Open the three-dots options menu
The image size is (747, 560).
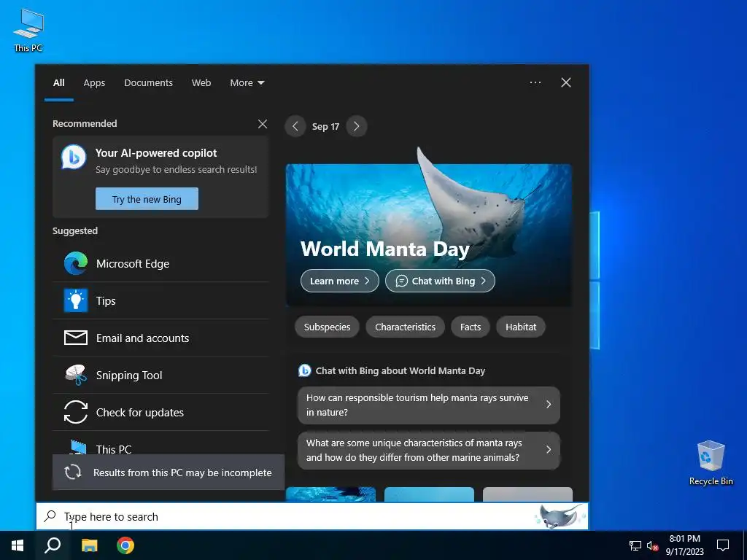coord(535,82)
